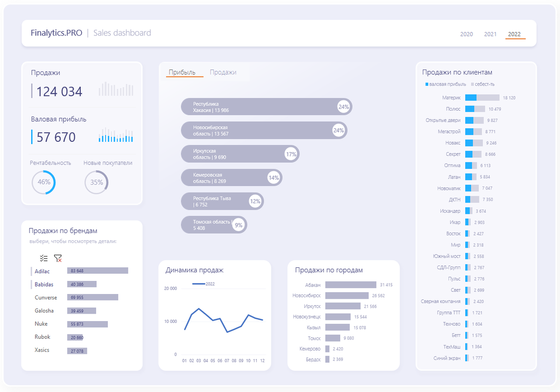The width and height of the screenshot is (560, 392).
Task: Select the 2022 year tab
Action: (514, 34)
